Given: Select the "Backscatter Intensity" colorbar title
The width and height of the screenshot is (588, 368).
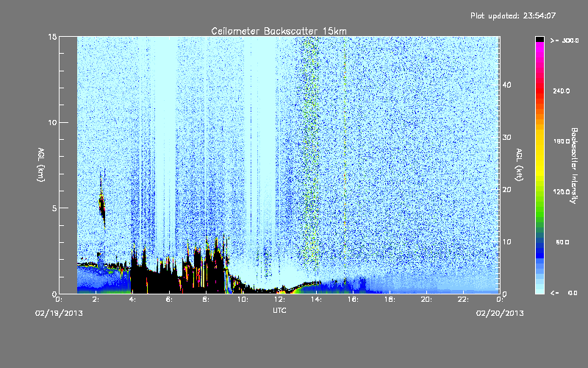Looking at the screenshot, I should (574, 166).
